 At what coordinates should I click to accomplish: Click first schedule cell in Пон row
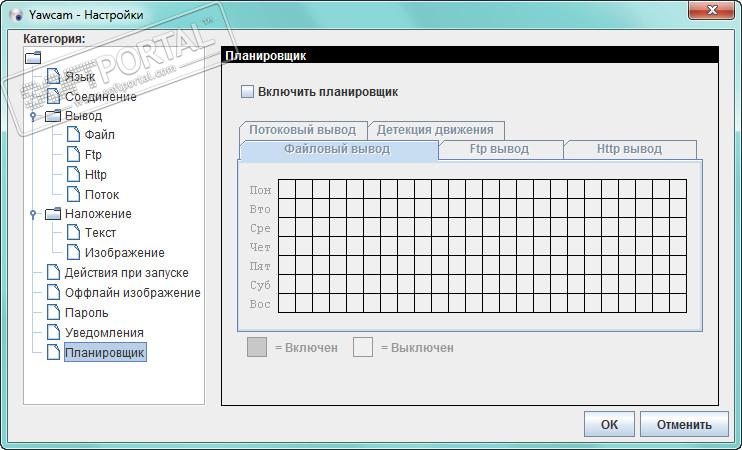coord(287,189)
